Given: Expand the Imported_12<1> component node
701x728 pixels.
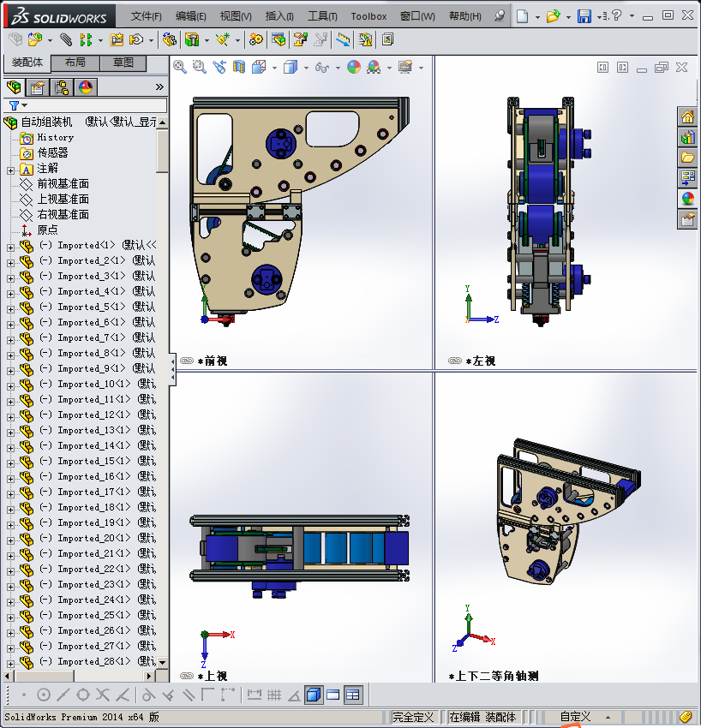Looking at the screenshot, I should click(x=10, y=417).
